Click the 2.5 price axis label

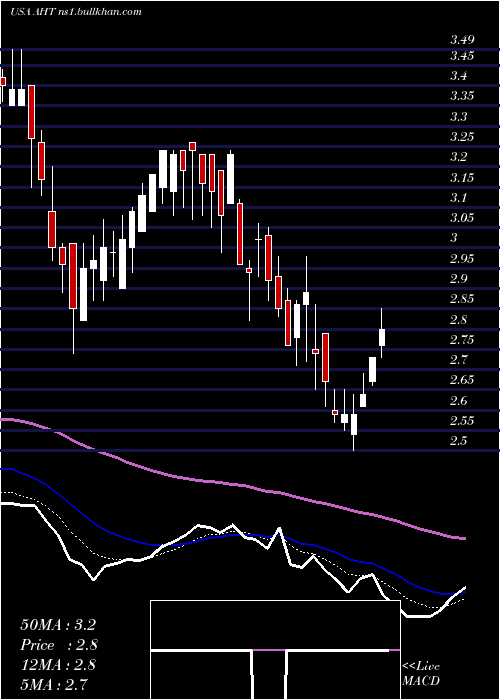click(x=458, y=441)
